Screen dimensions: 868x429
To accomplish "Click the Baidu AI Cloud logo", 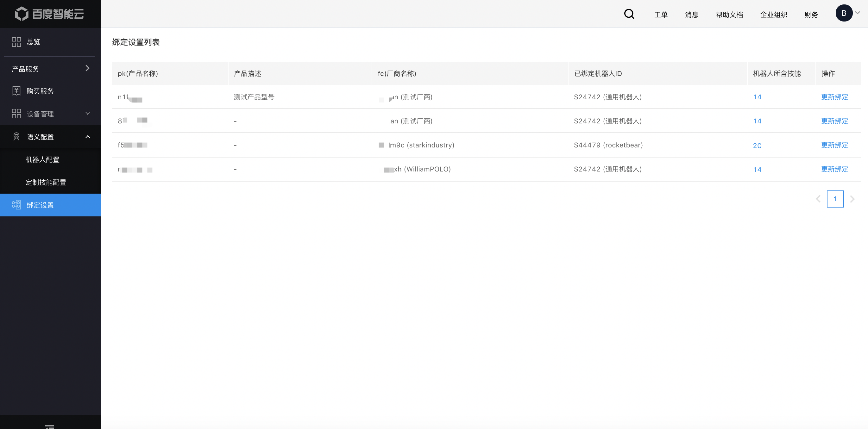I will point(49,14).
